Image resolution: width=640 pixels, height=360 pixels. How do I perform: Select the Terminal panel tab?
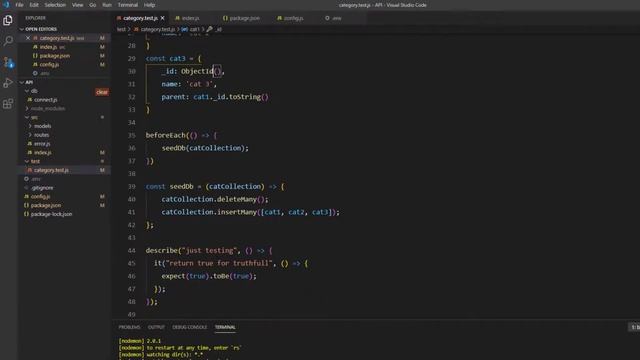tap(225, 327)
